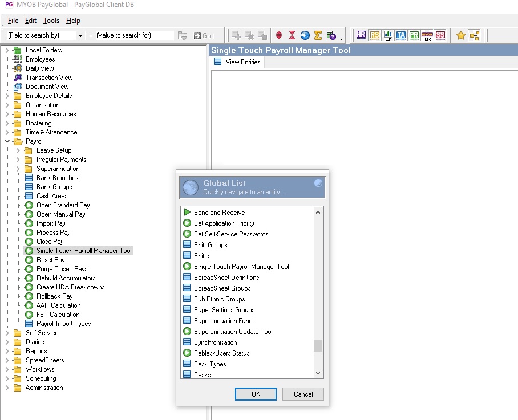
Task: Open the Tools menu
Action: click(x=51, y=21)
